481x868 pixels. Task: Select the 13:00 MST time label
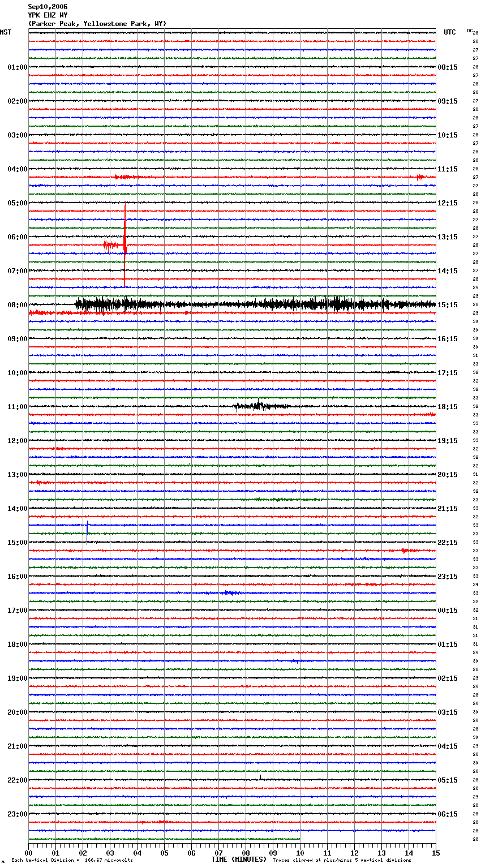point(17,475)
